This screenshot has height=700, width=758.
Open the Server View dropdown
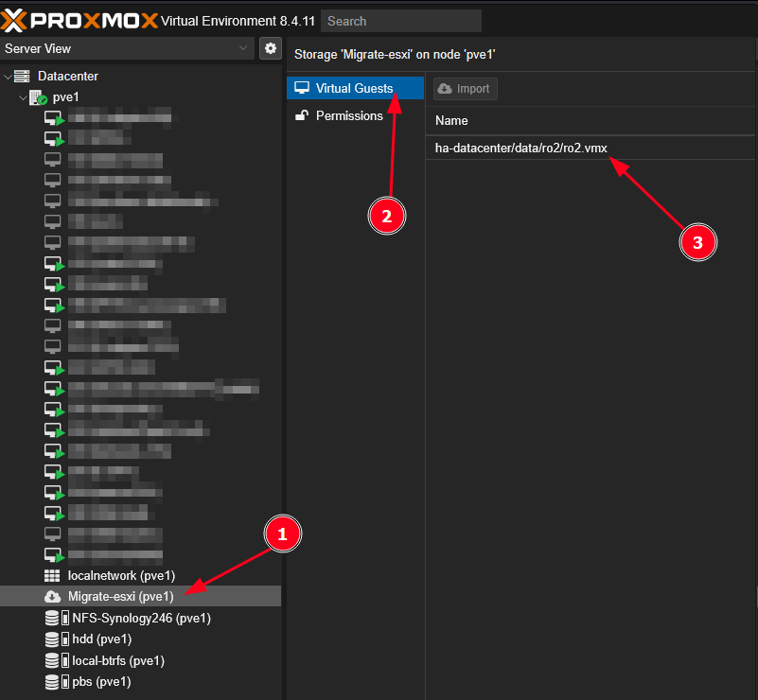128,48
